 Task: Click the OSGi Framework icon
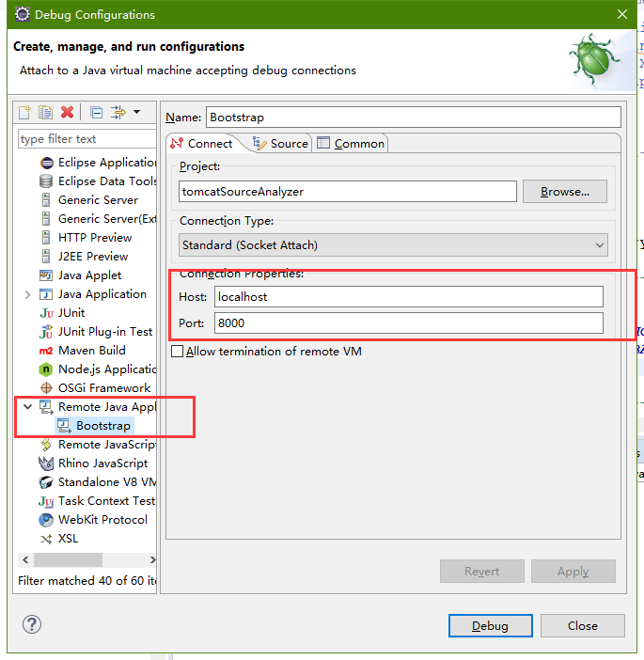click(x=46, y=388)
